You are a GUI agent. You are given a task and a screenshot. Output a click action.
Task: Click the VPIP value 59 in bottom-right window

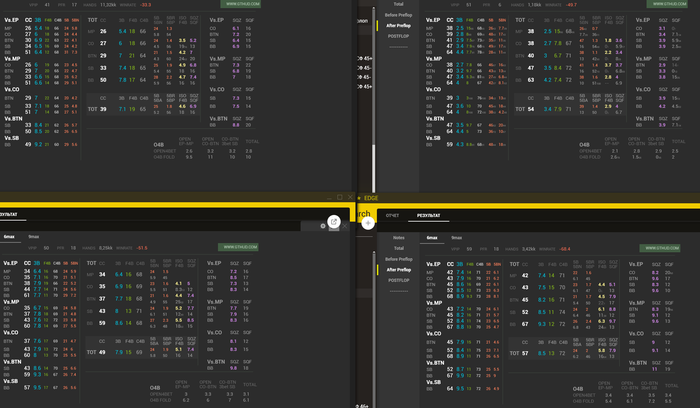coord(469,249)
